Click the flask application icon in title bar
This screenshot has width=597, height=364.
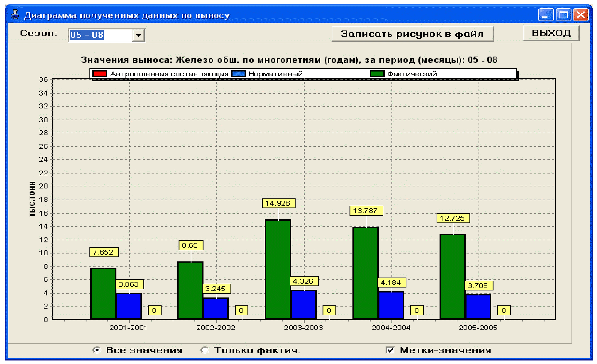pyautogui.click(x=15, y=15)
